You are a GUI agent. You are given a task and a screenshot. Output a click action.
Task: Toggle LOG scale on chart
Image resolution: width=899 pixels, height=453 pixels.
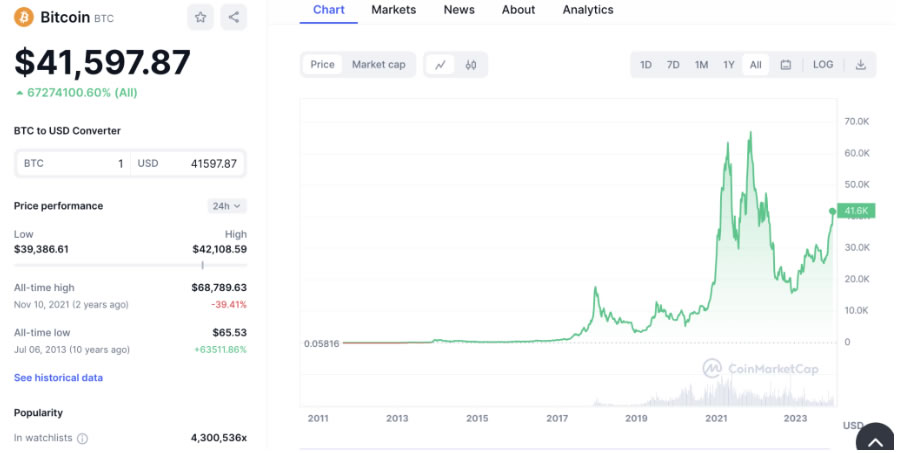[x=823, y=65]
